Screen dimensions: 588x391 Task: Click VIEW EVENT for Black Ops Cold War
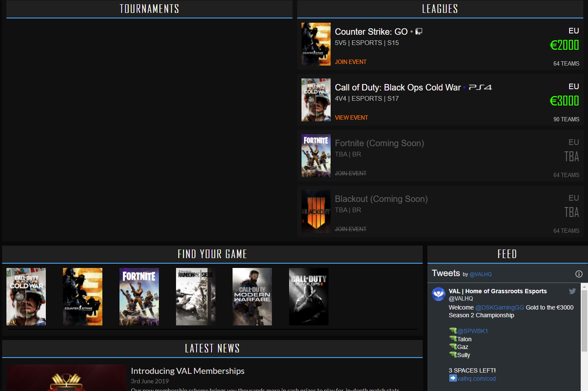pos(351,117)
